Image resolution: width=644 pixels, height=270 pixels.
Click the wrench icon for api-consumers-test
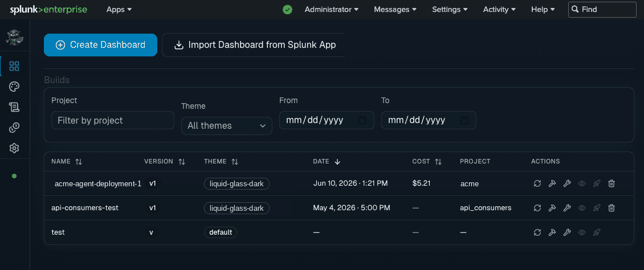tap(567, 208)
